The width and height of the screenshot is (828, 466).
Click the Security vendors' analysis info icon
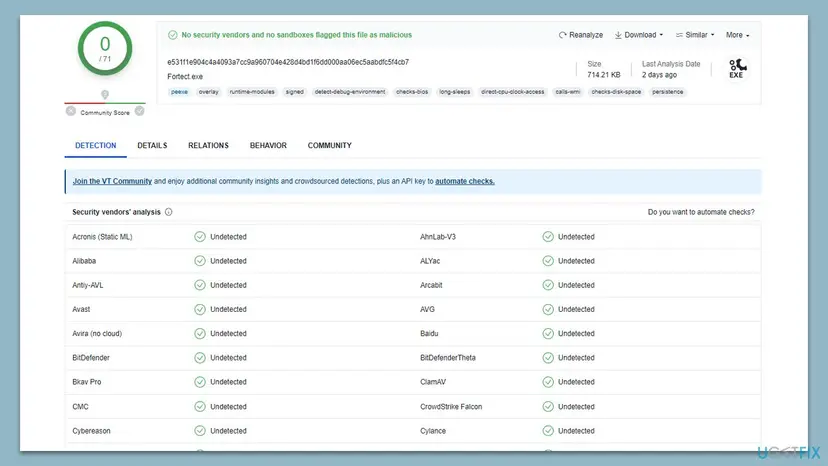click(168, 212)
